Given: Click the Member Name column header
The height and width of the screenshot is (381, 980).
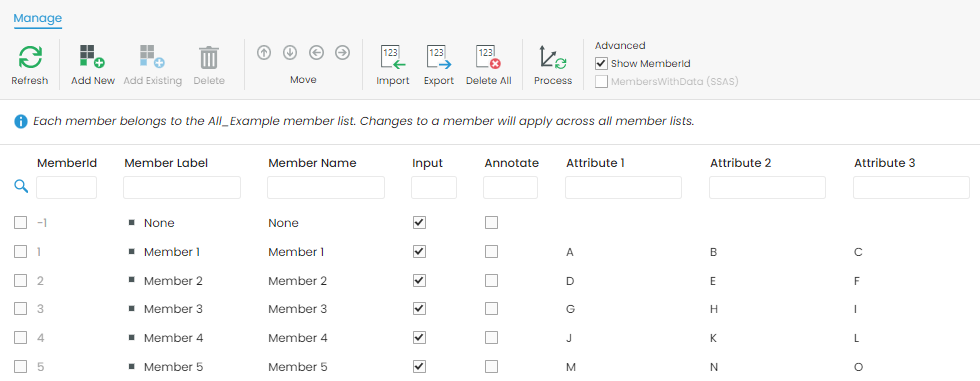Looking at the screenshot, I should [312, 163].
